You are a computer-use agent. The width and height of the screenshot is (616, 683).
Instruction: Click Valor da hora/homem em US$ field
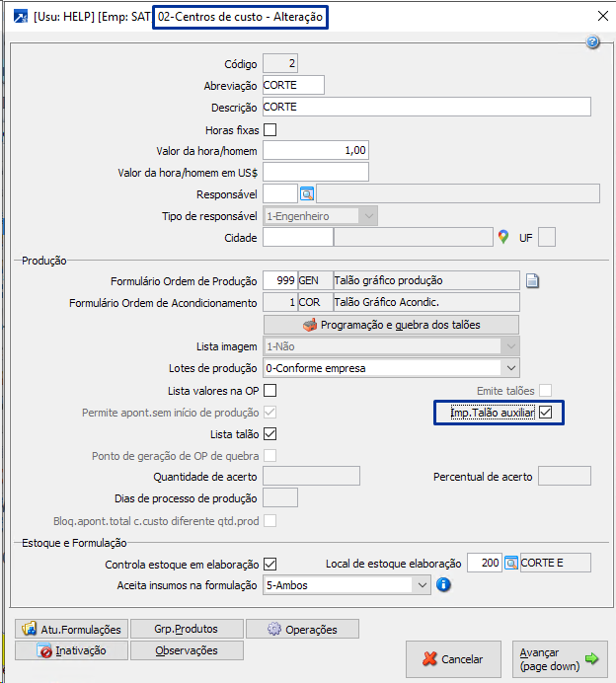pos(316,172)
